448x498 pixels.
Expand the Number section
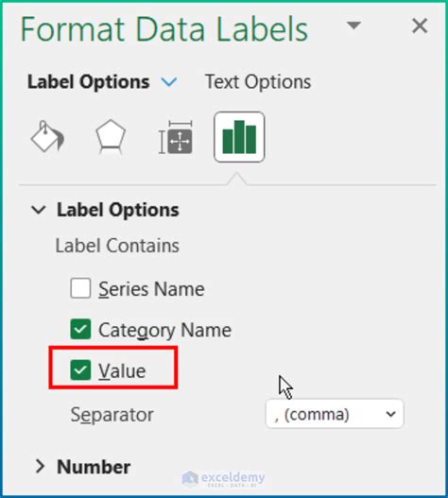[40, 466]
